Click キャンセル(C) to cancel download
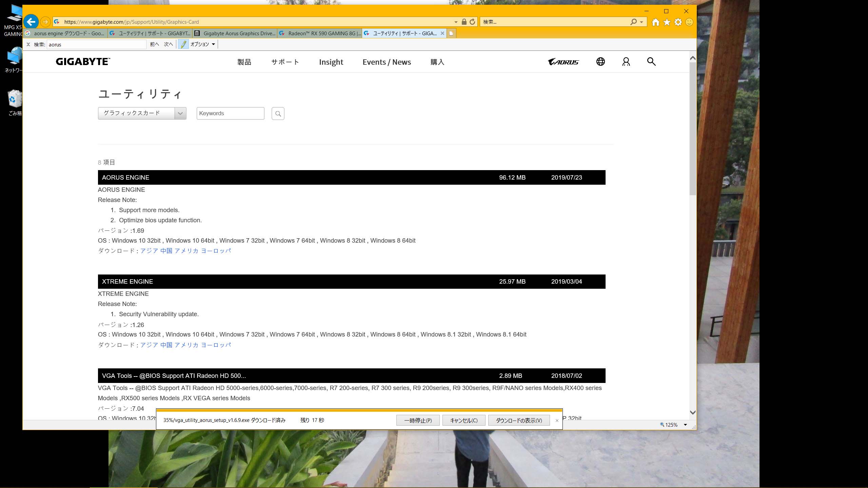 [463, 420]
